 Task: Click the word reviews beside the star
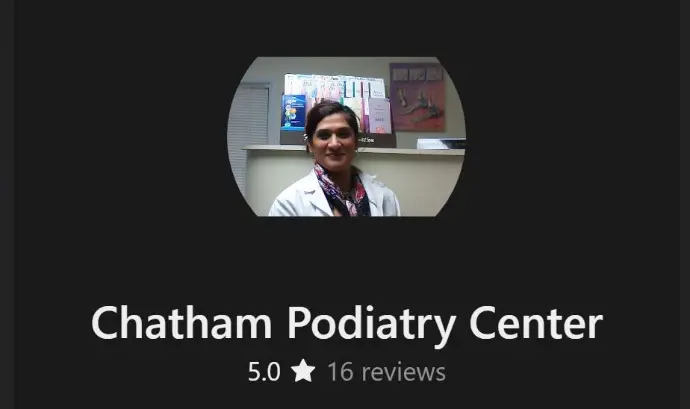(x=404, y=372)
